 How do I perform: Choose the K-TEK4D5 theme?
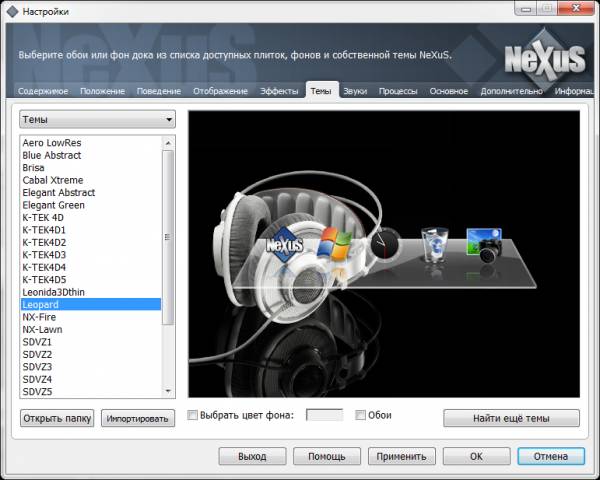coord(91,280)
